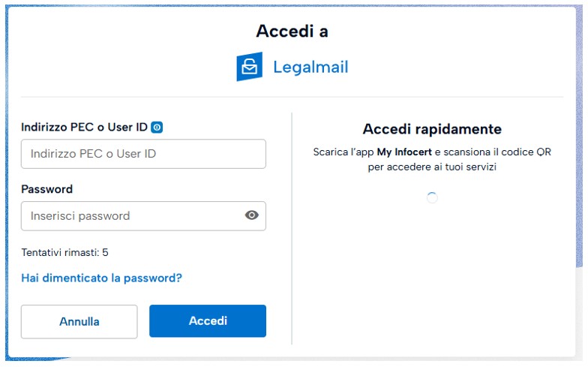Image resolution: width=588 pixels, height=367 pixels.
Task: Click the Accedi rapidamente heading
Action: coord(432,129)
